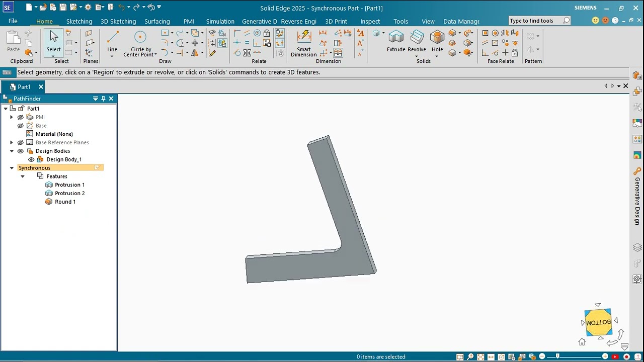Open the File menu
644x362 pixels.
pos(13,21)
